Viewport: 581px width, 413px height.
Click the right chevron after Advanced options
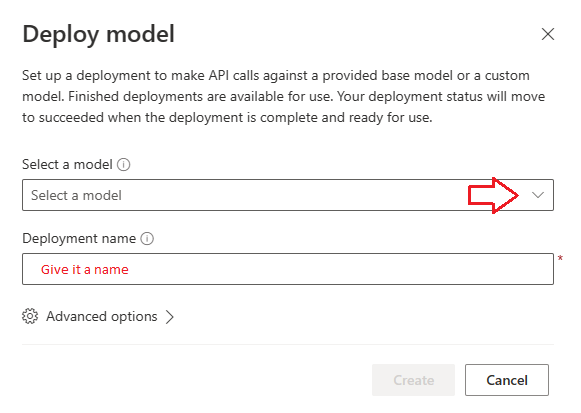point(170,317)
